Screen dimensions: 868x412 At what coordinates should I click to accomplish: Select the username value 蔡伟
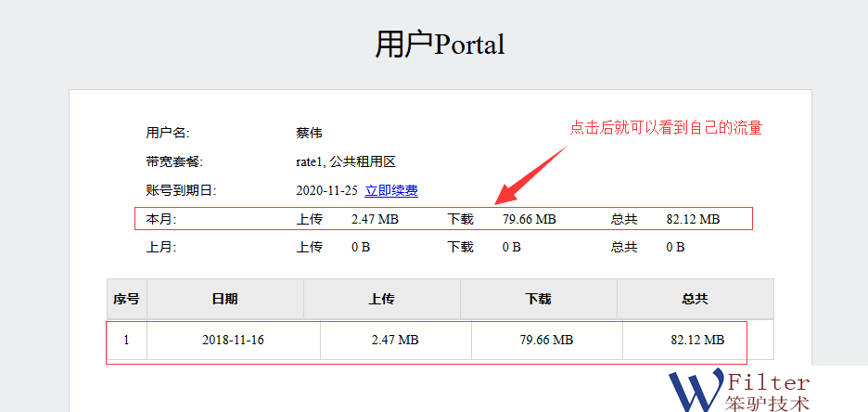310,133
